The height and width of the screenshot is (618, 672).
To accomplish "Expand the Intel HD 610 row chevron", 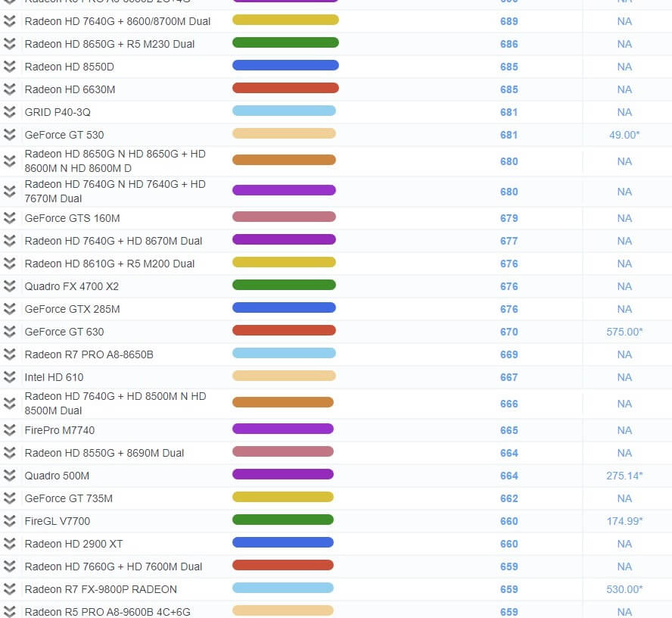I will coord(9,377).
